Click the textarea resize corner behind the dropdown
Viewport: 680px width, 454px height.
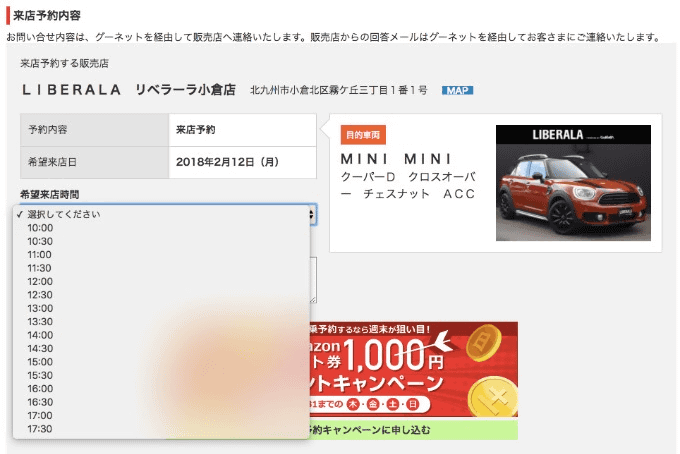pos(314,300)
